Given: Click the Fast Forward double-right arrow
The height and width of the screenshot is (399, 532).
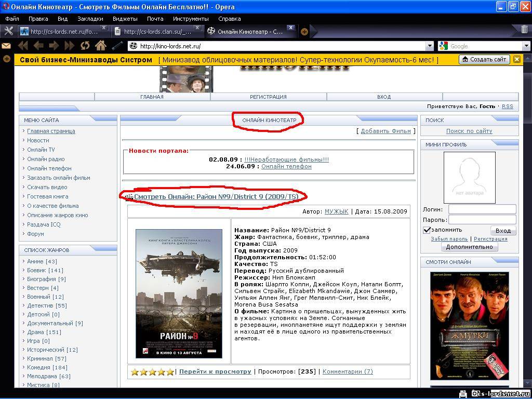Looking at the screenshot, I should (x=70, y=46).
